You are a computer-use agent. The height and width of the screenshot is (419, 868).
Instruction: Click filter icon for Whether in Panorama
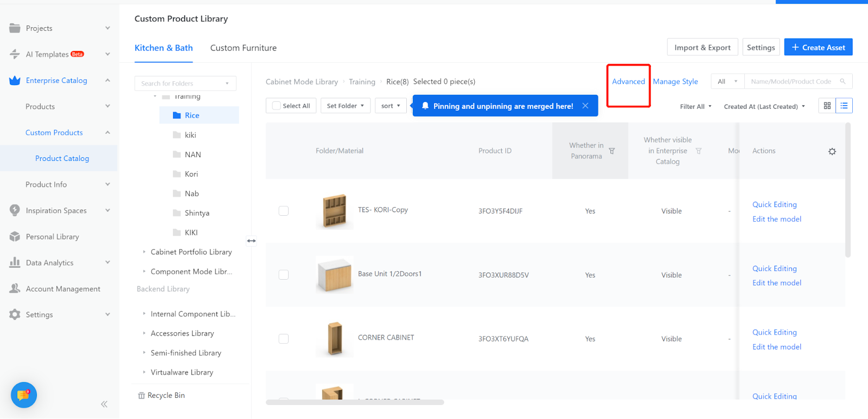click(612, 151)
